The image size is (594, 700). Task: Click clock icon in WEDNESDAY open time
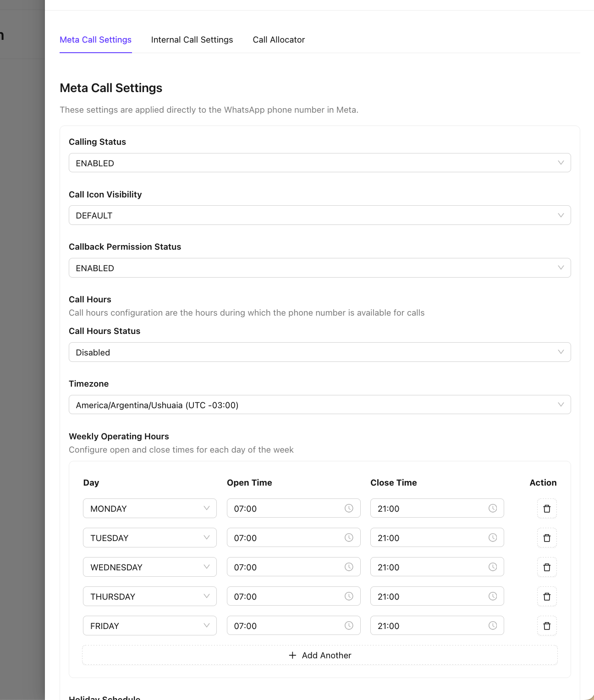(349, 567)
